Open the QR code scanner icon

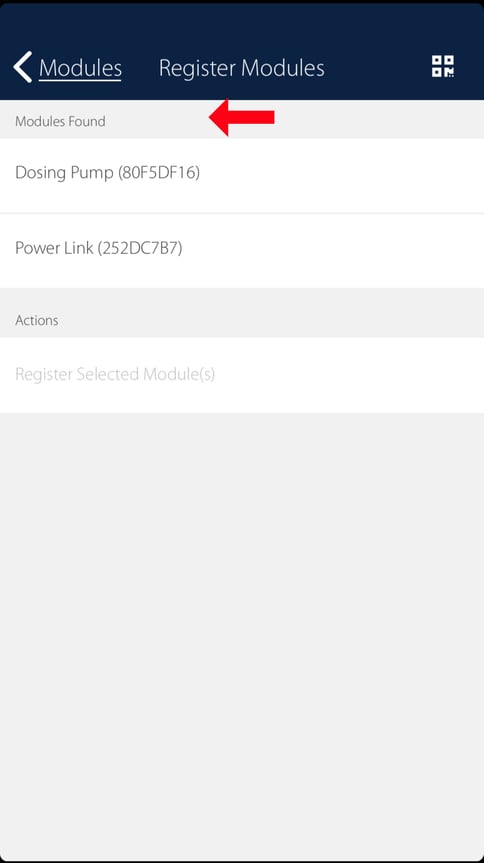[443, 67]
